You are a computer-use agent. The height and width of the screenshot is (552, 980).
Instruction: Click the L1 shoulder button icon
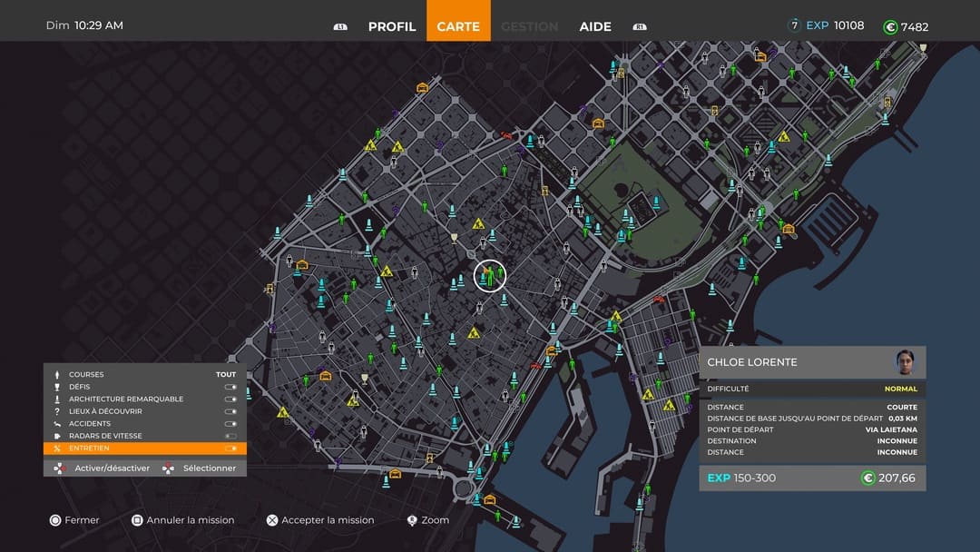pos(340,27)
